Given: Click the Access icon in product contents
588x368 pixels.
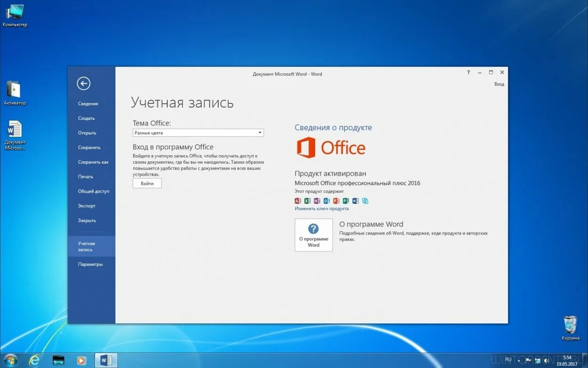Looking at the screenshot, I should (x=297, y=201).
